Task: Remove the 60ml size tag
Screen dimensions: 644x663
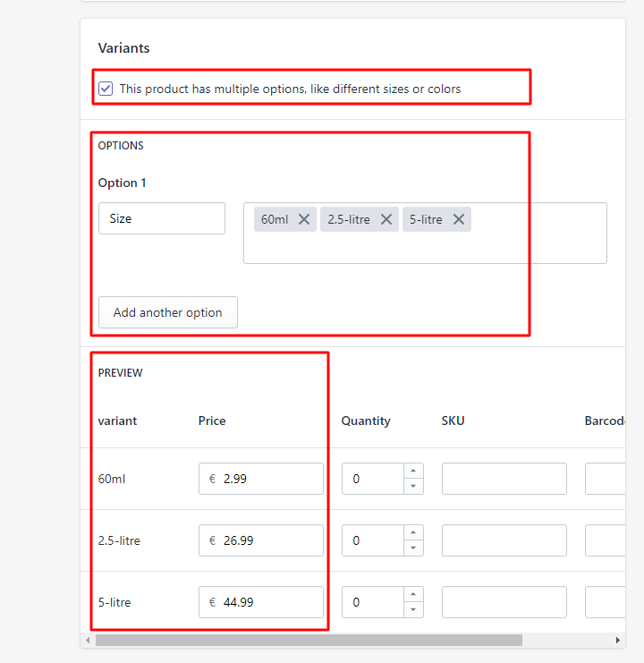Action: (304, 219)
